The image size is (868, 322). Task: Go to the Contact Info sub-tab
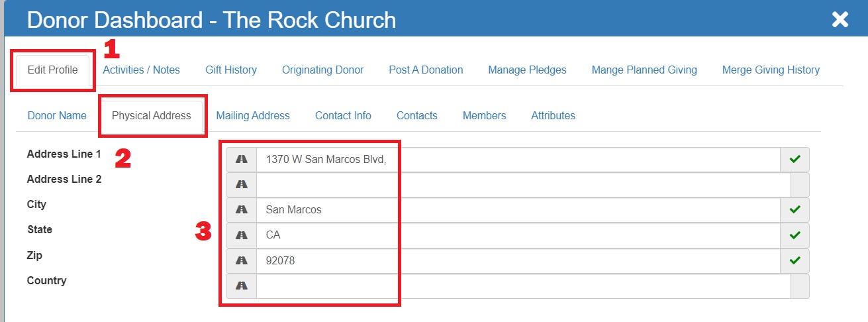(x=343, y=115)
